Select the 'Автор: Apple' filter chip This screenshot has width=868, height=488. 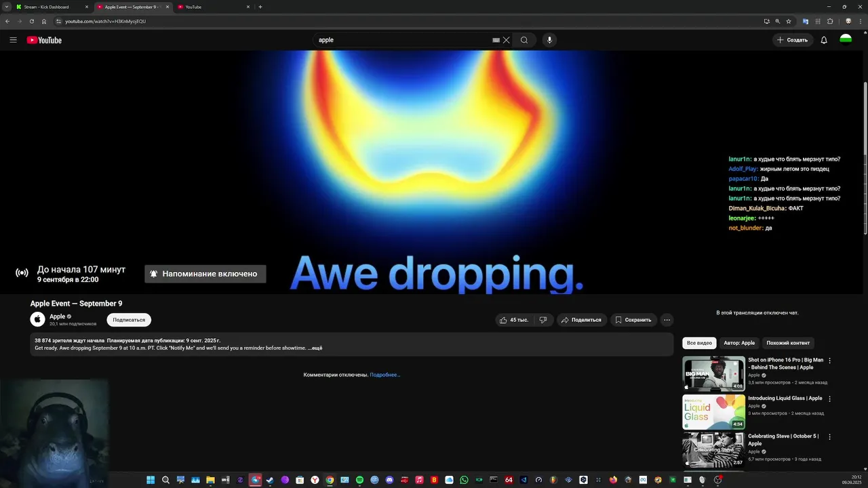pyautogui.click(x=739, y=343)
